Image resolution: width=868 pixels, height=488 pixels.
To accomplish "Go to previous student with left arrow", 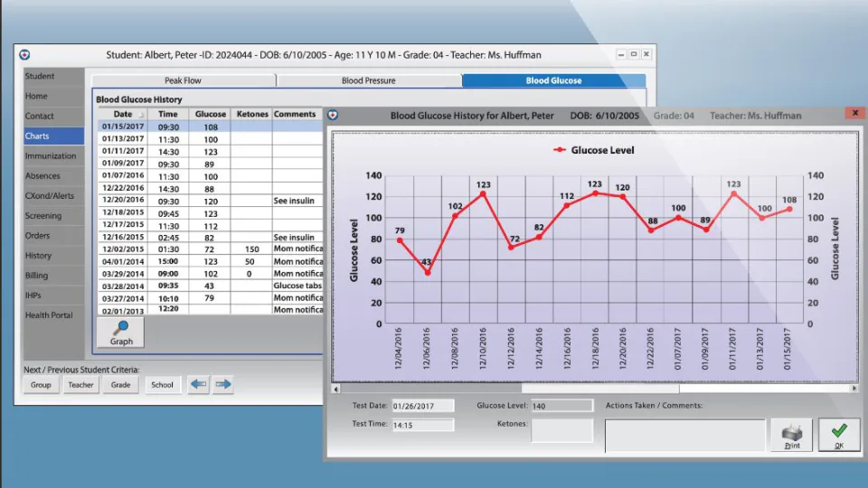I will click(198, 384).
